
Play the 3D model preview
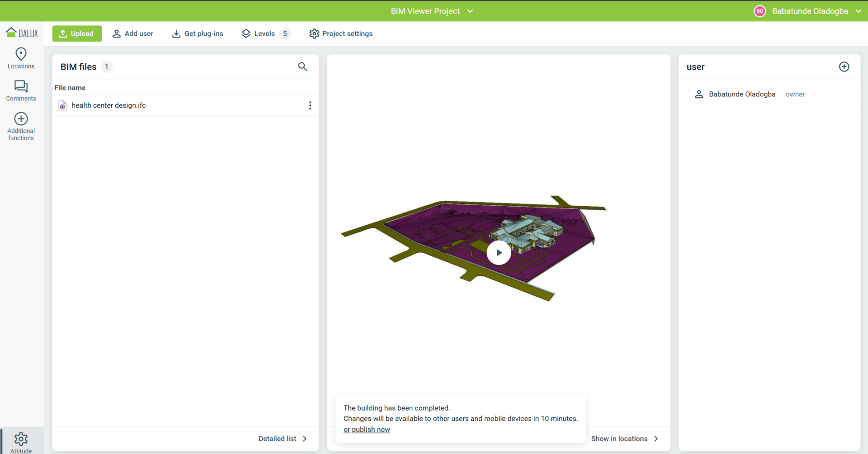(499, 253)
